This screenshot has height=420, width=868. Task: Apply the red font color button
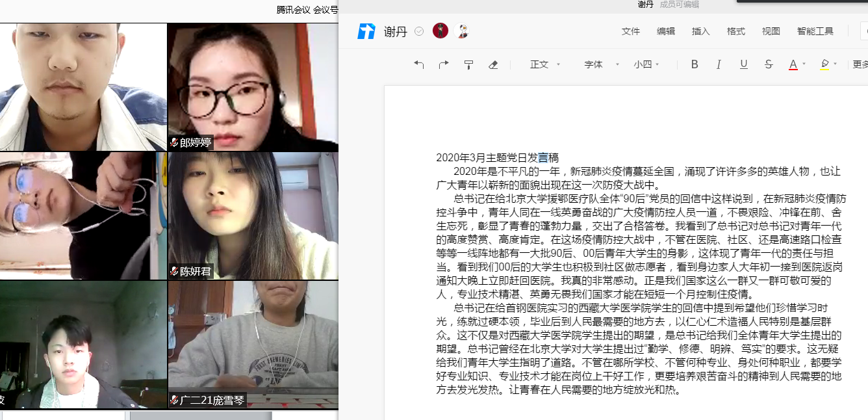coord(793,64)
